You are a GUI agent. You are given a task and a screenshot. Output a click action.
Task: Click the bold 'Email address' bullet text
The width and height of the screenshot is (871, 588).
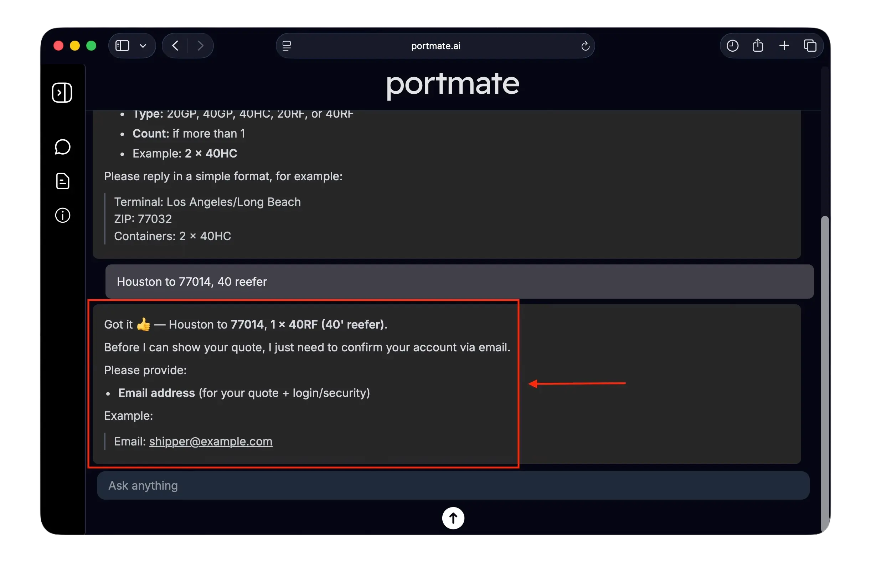pos(156,393)
